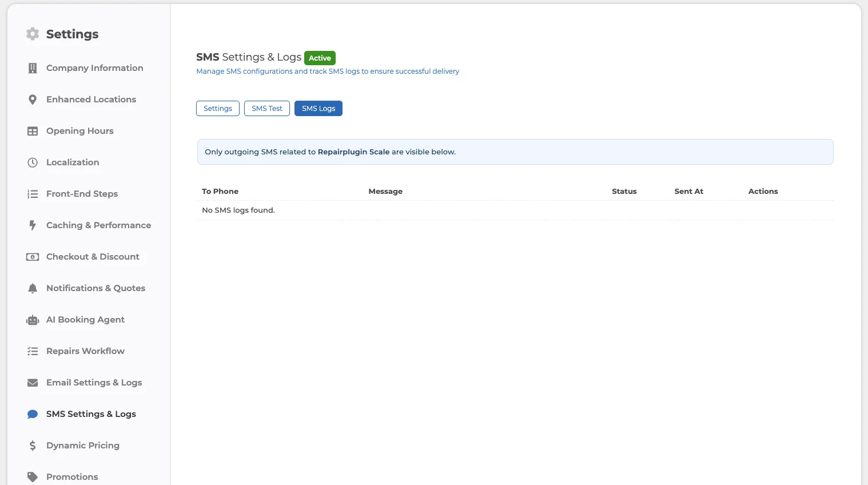Open Checkout & Discount settings
The width and height of the screenshot is (868, 485).
pyautogui.click(x=93, y=257)
